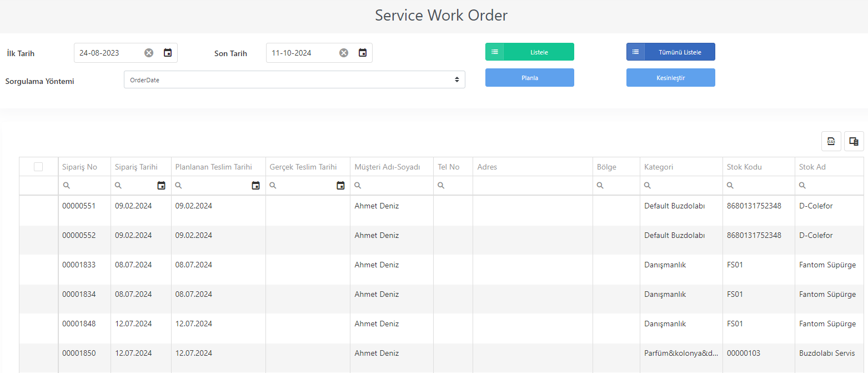
Task: Click search icon in Kategori filter
Action: pos(647,186)
